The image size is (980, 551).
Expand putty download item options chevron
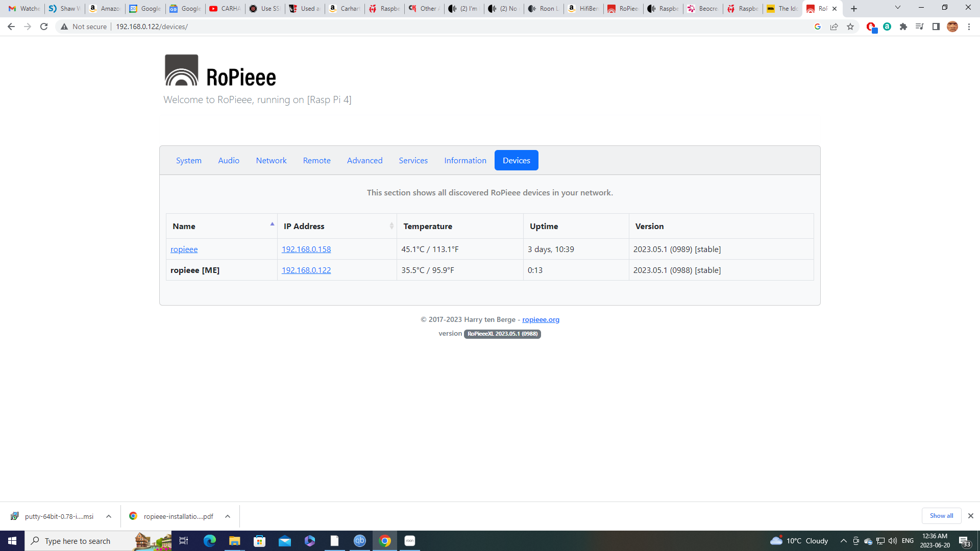(109, 516)
